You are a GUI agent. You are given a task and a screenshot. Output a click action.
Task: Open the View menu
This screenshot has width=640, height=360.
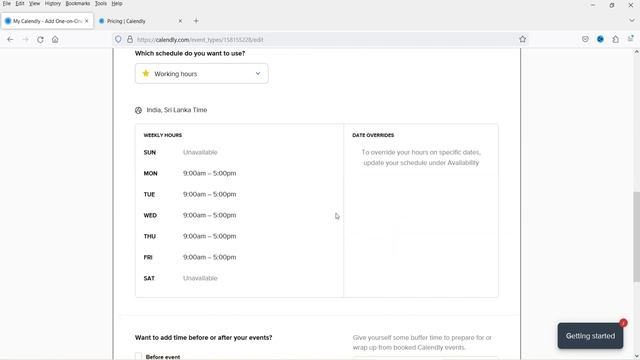click(x=34, y=4)
